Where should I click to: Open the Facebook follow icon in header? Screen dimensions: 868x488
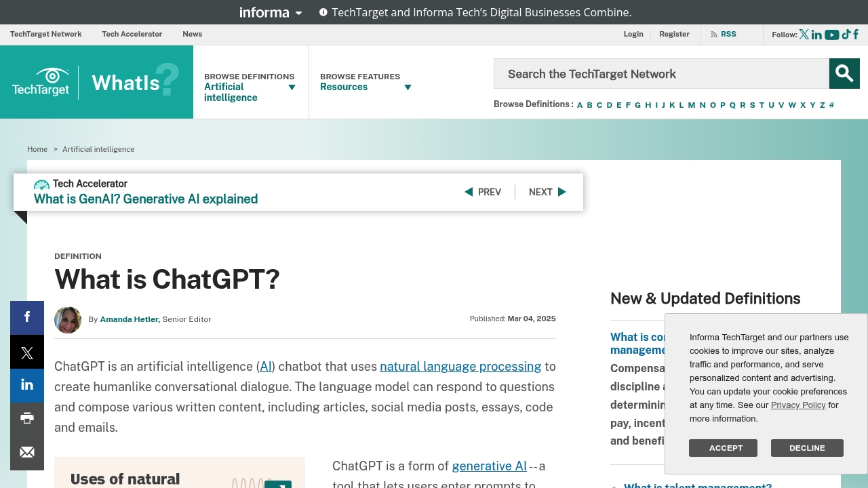click(856, 35)
